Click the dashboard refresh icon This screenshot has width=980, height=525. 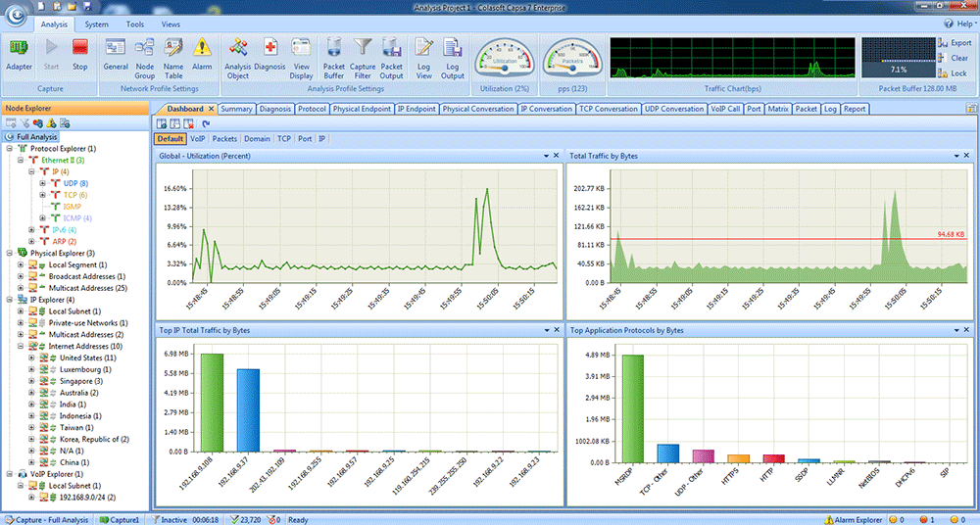point(206,123)
